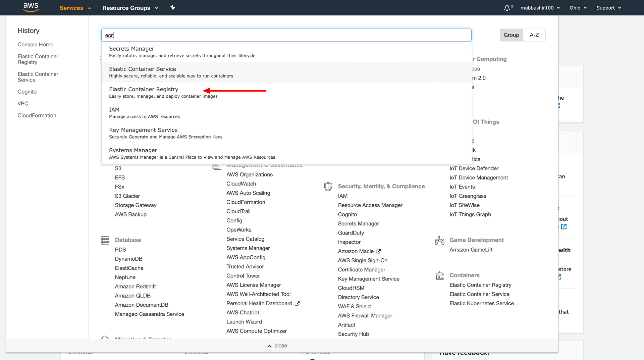Open the pin shortcuts icon in navbar
The height and width of the screenshot is (360, 644).
tap(173, 8)
